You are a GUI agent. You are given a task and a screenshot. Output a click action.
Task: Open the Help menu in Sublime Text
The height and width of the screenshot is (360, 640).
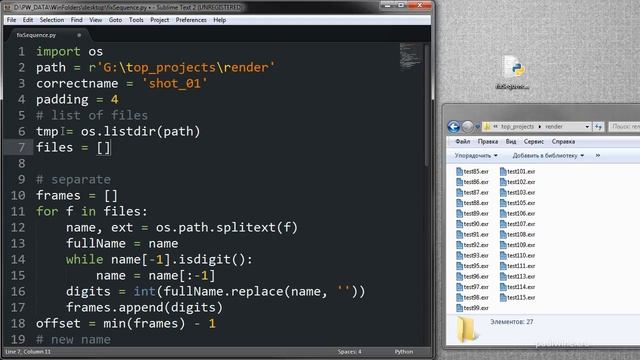pos(220,20)
